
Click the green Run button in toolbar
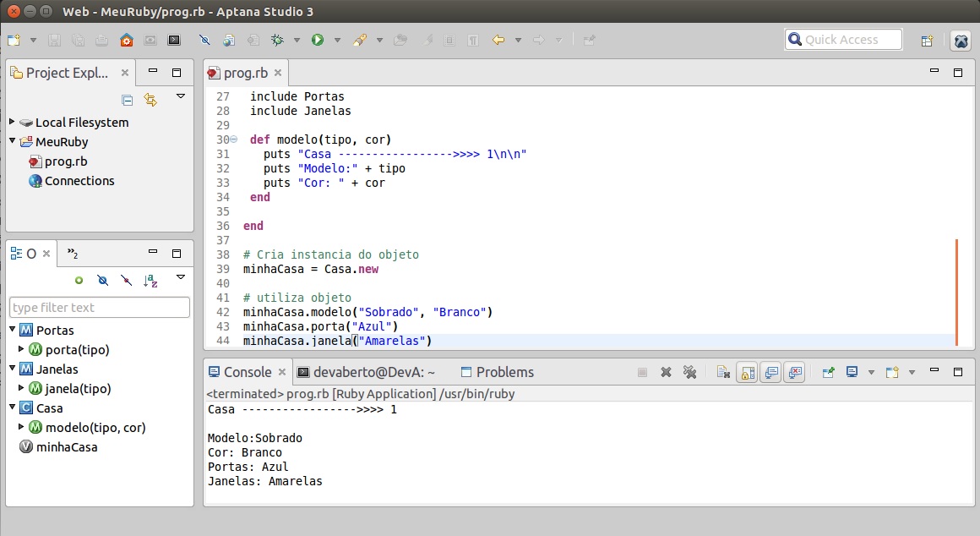click(x=318, y=40)
